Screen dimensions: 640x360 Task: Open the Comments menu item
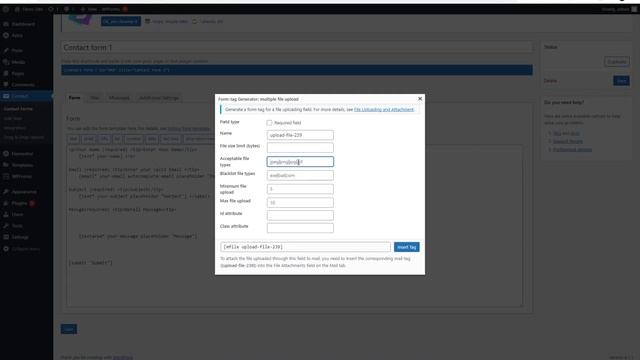[x=23, y=84]
